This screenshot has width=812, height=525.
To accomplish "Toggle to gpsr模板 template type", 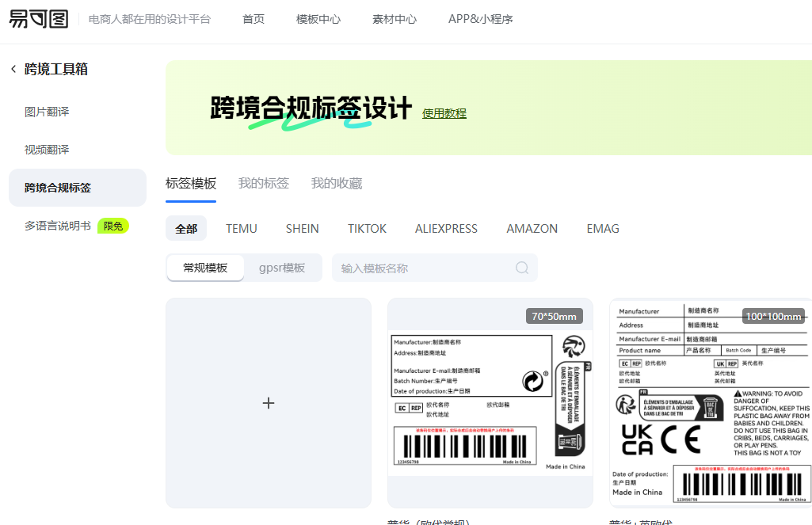I will coord(282,268).
